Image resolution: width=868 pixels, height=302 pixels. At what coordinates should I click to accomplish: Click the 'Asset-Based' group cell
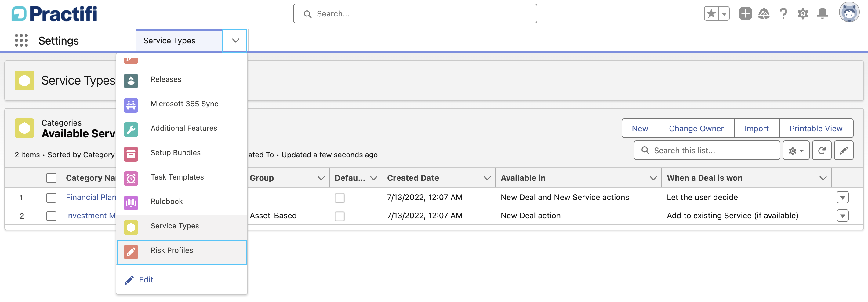pyautogui.click(x=273, y=216)
